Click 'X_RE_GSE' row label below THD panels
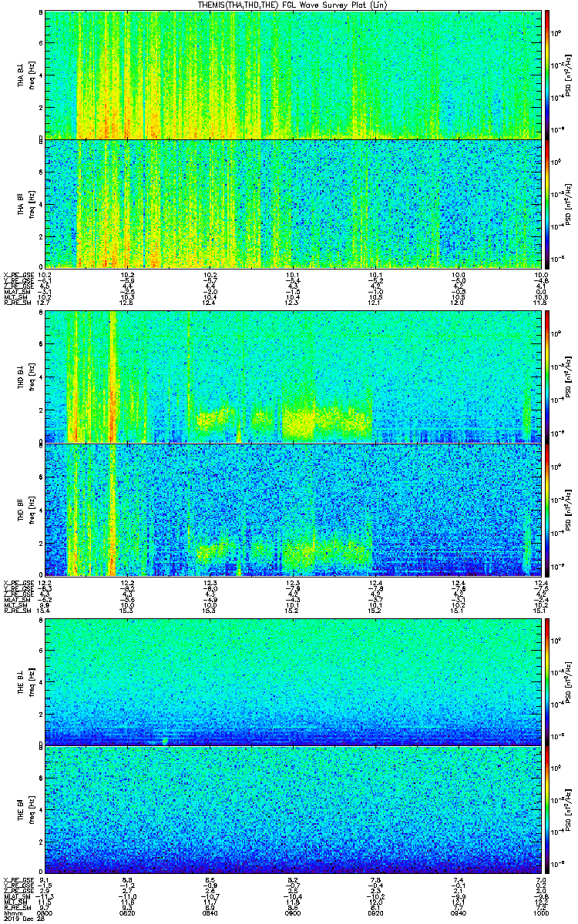 pyautogui.click(x=18, y=582)
